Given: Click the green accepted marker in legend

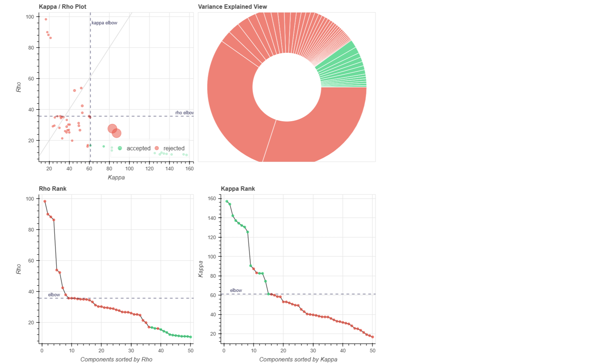Looking at the screenshot, I should pyautogui.click(x=120, y=148).
